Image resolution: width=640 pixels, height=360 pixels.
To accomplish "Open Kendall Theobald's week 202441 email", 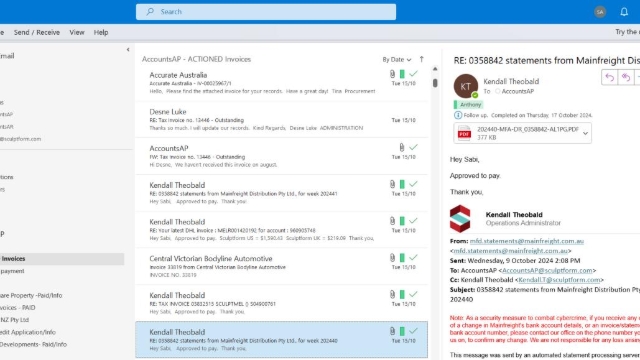I will pos(282,193).
